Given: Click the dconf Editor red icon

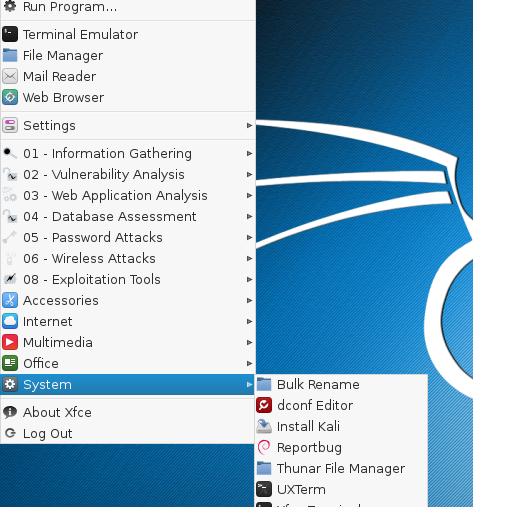Looking at the screenshot, I should pyautogui.click(x=264, y=405).
